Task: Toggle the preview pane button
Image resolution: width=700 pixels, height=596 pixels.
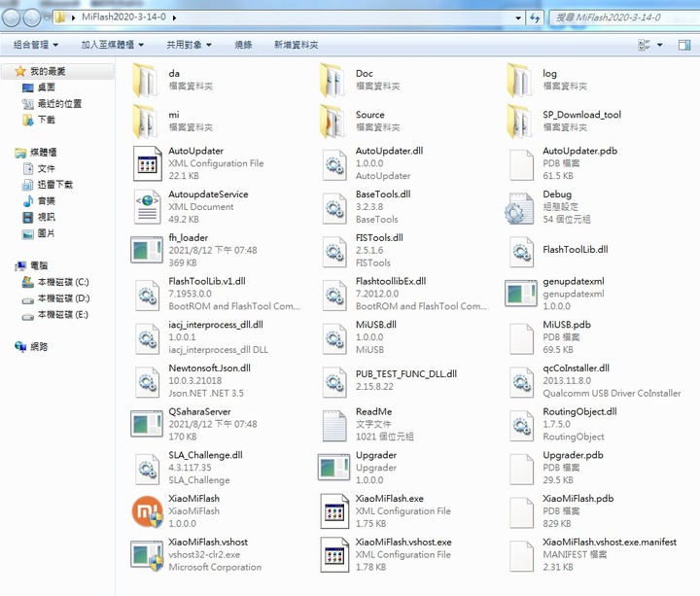Action: [683, 45]
